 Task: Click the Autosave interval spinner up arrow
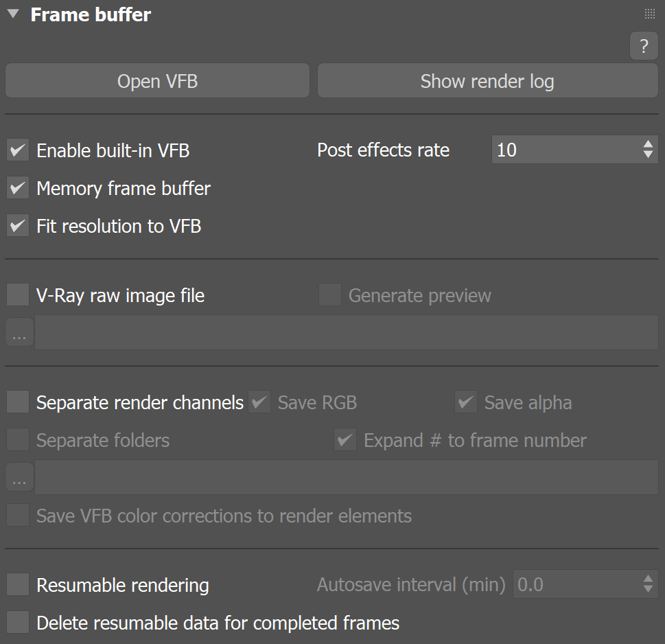[647, 579]
